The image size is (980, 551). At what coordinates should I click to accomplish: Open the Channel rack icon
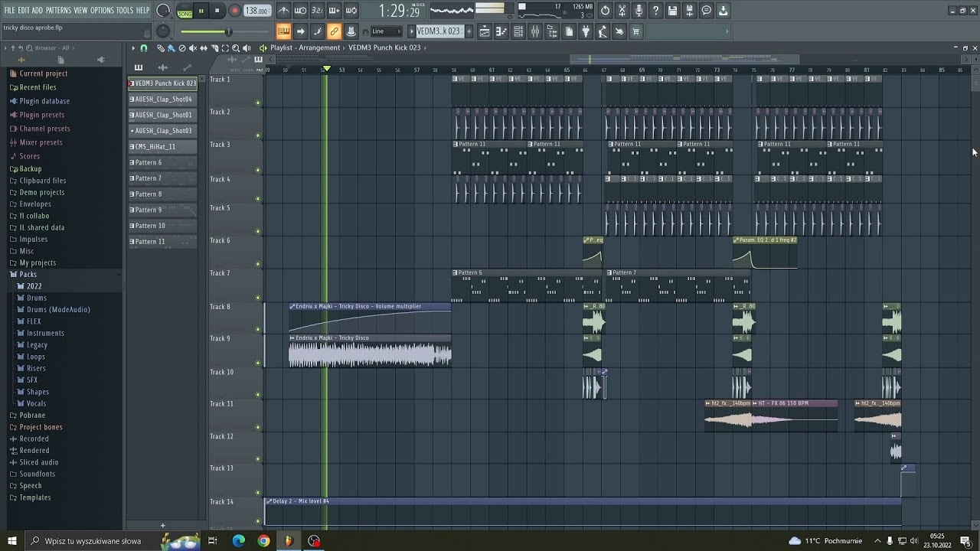tap(518, 31)
